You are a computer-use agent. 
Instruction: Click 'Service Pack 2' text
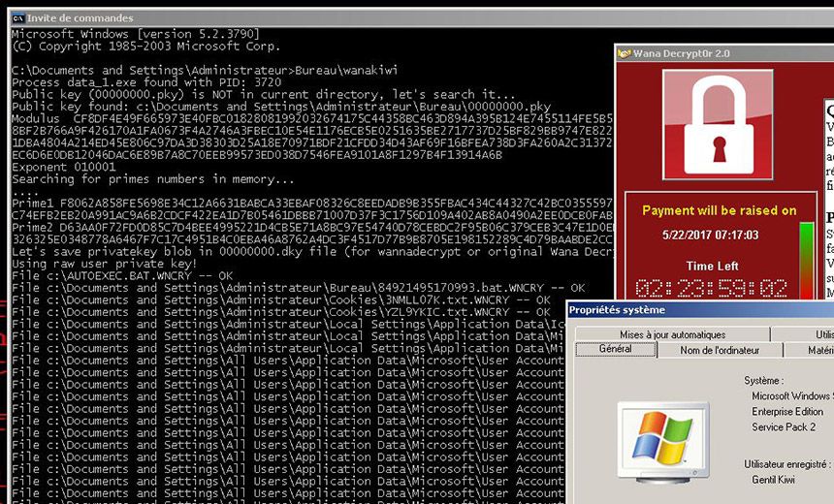(x=784, y=426)
